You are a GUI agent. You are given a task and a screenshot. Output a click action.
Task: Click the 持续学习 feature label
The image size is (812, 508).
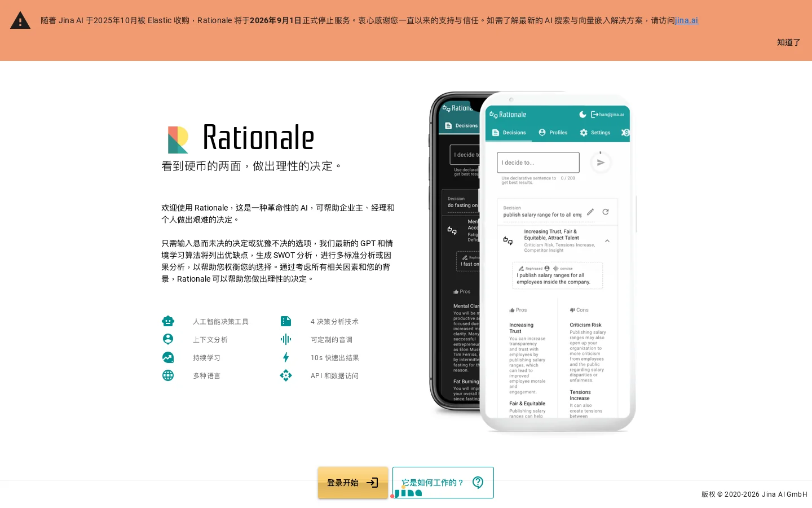coord(206,358)
